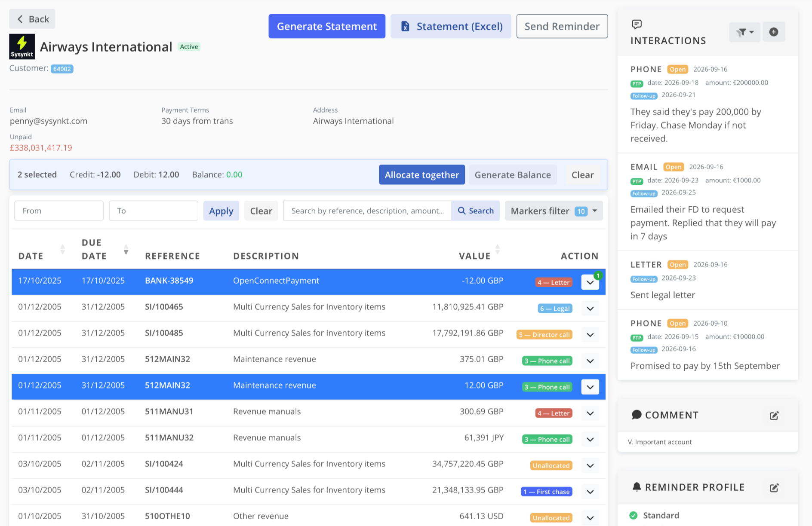Click unpaid amount £338,031,417.19
812x526 pixels.
[41, 148]
